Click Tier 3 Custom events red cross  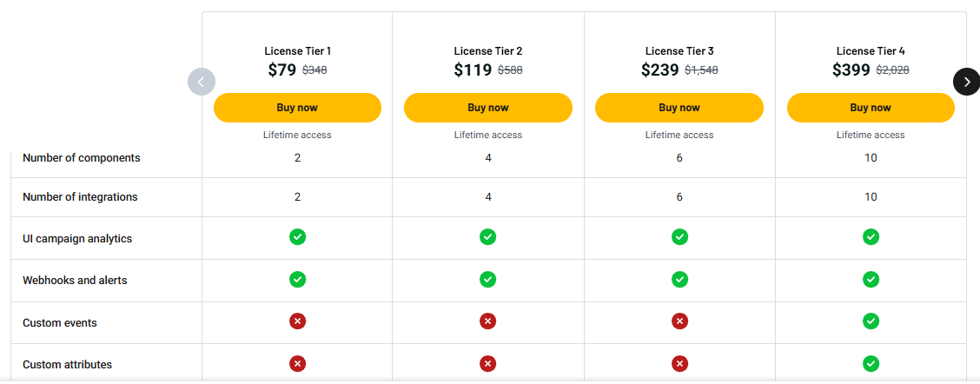(679, 321)
